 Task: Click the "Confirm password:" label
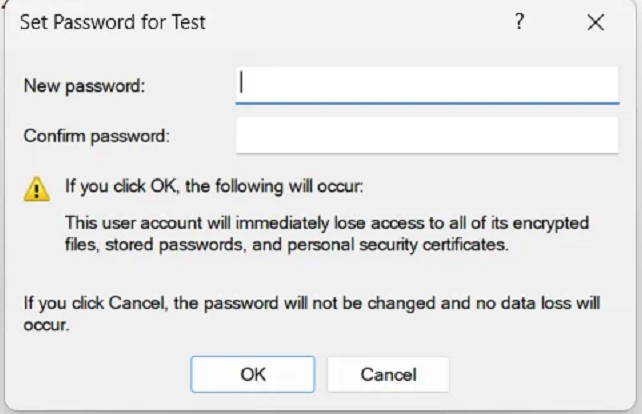(97, 136)
